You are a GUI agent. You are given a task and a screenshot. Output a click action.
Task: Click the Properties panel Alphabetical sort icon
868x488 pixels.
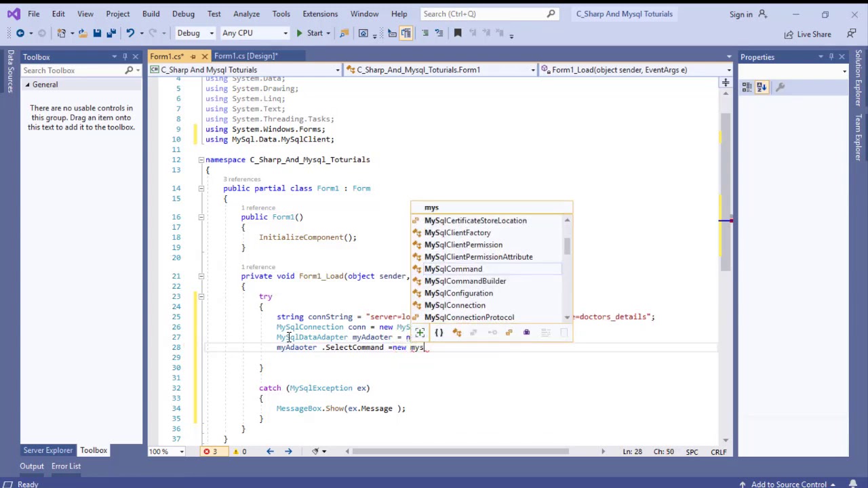[x=762, y=87]
